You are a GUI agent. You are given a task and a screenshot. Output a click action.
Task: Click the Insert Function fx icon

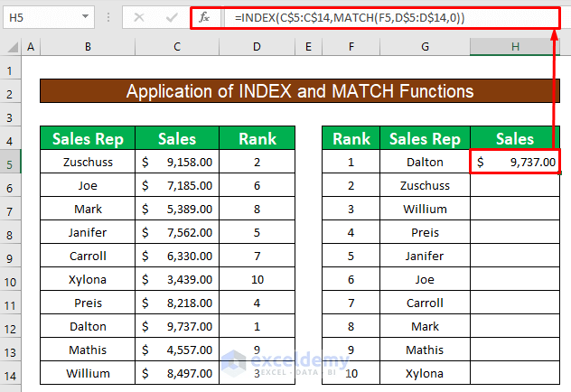click(x=204, y=17)
